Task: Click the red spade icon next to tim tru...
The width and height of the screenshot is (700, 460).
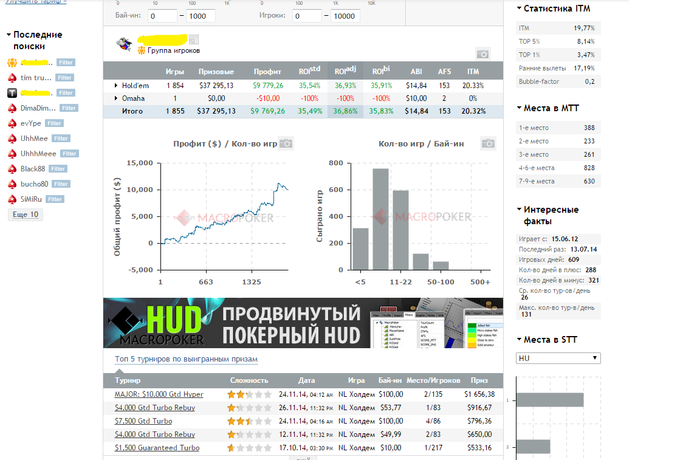Action: click(12, 78)
